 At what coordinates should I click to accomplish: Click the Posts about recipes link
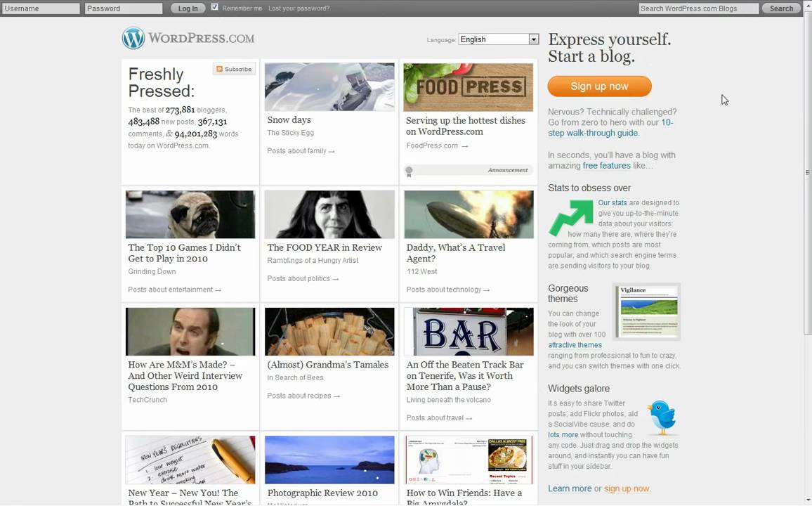click(303, 396)
